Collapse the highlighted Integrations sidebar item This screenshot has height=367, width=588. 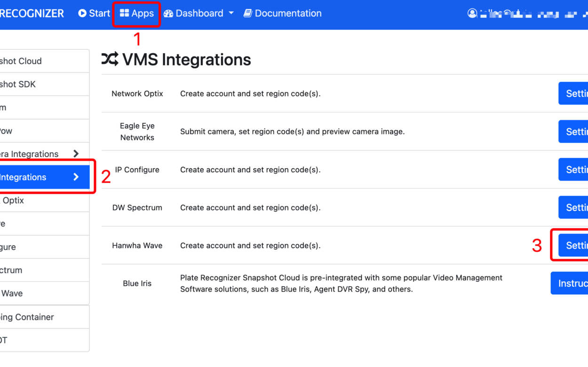44,177
